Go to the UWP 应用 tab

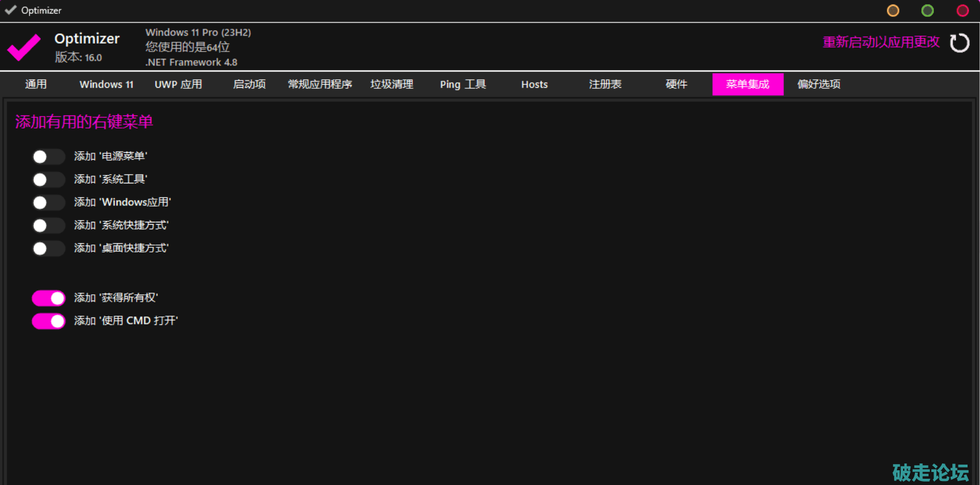tap(178, 84)
